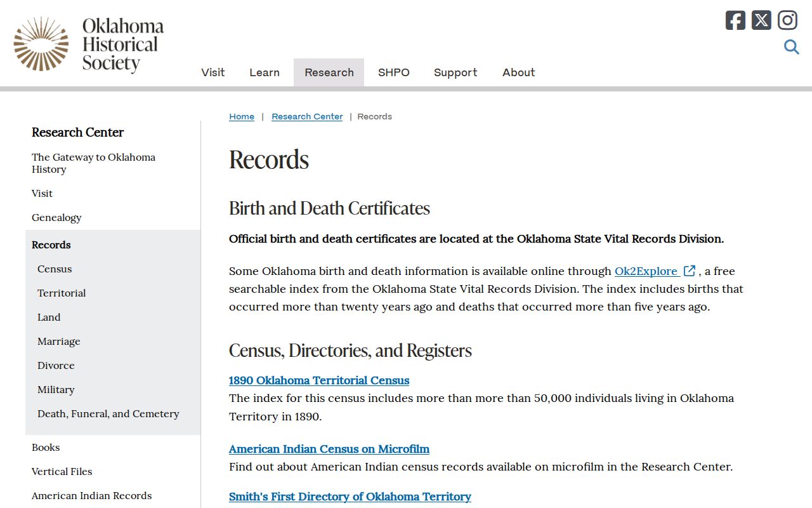Go to Home breadcrumb link
812x508 pixels.
point(242,116)
